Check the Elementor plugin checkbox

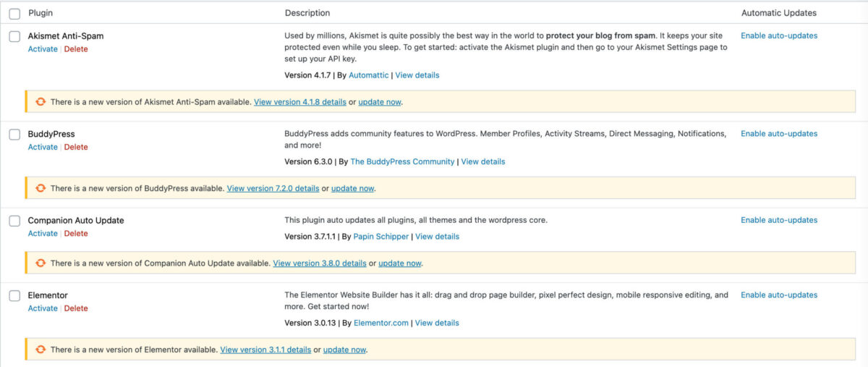(14, 296)
